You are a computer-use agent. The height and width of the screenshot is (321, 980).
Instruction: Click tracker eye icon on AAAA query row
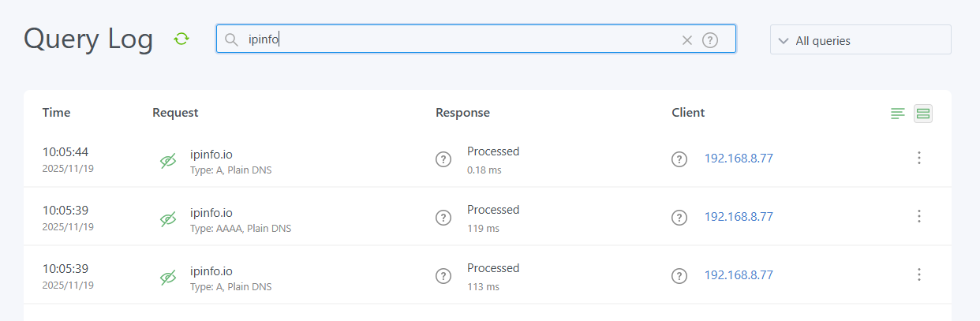coord(168,219)
